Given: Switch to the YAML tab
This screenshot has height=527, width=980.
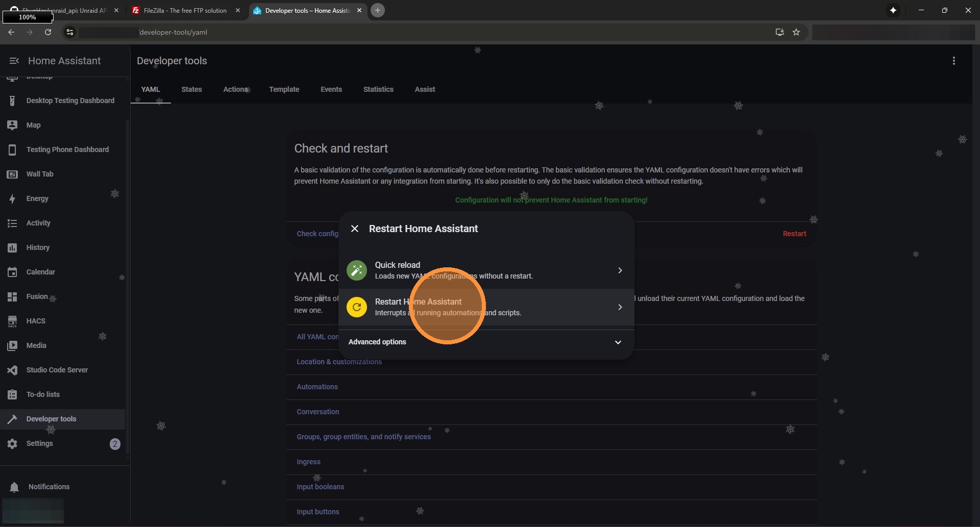Looking at the screenshot, I should (151, 89).
